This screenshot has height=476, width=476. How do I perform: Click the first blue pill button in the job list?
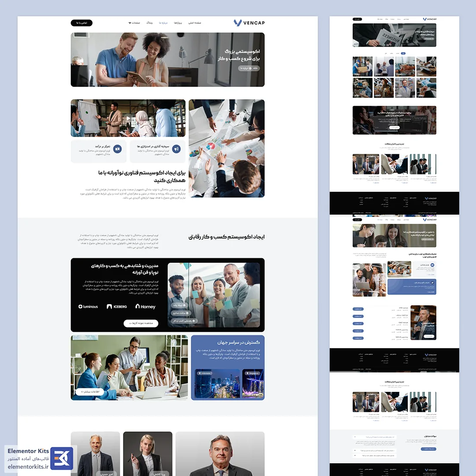pyautogui.click(x=358, y=309)
